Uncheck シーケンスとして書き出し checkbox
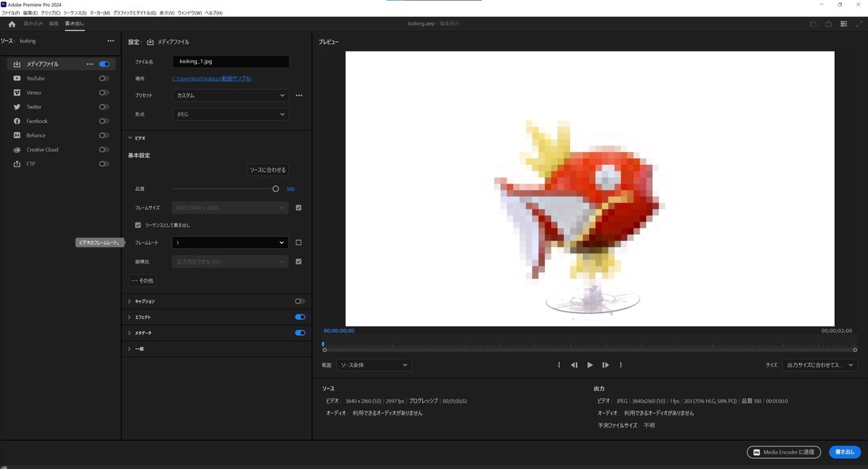 [x=138, y=225]
